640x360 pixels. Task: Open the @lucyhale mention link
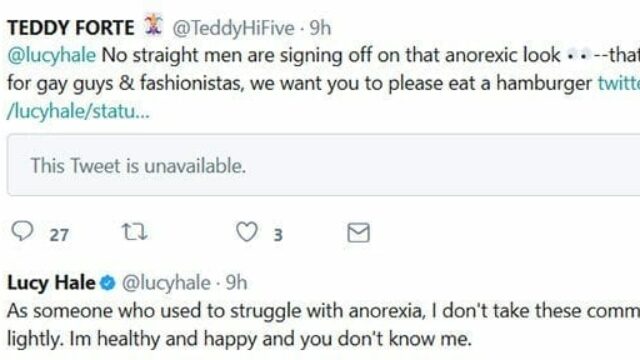(51, 55)
